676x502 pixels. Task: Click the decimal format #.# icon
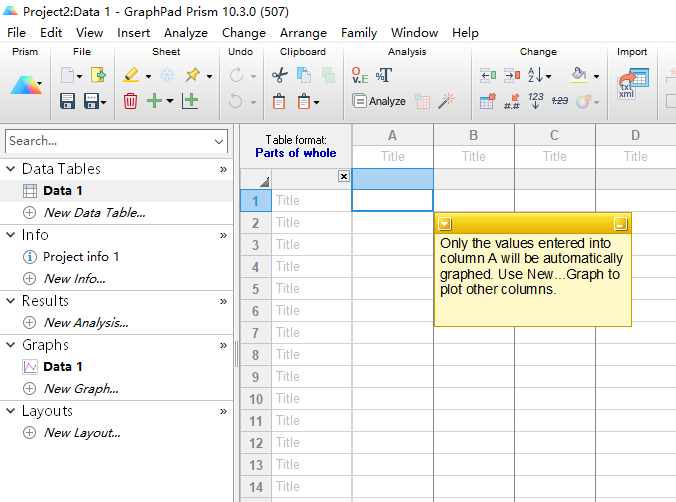tap(512, 101)
